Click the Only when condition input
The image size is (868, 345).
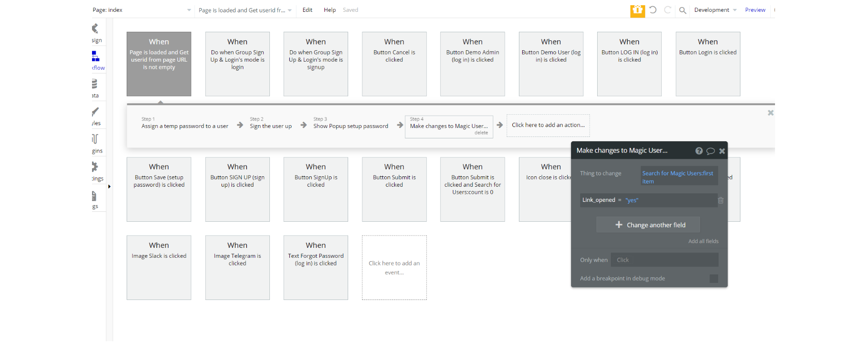coord(665,260)
